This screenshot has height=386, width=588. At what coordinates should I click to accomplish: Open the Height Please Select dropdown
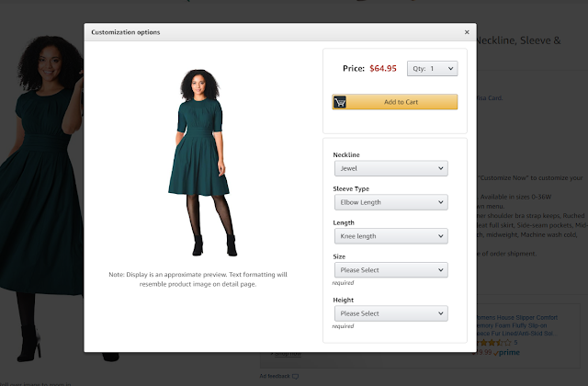[391, 313]
